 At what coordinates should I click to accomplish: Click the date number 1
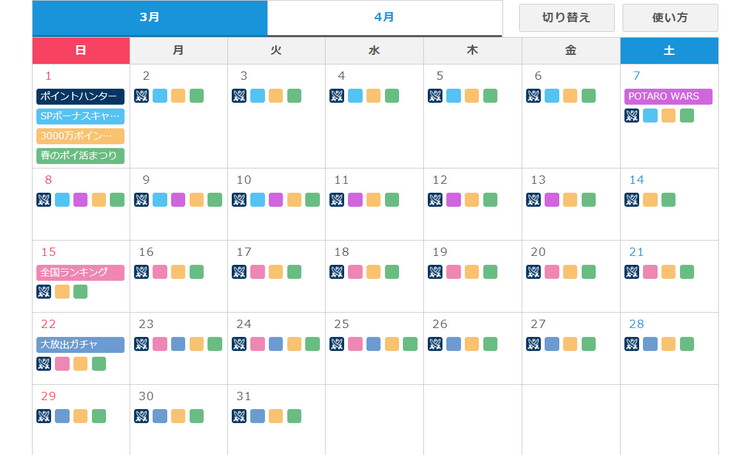click(x=48, y=76)
